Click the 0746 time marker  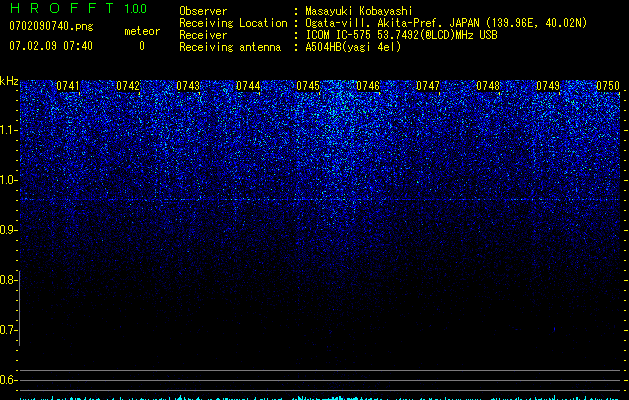click(368, 86)
